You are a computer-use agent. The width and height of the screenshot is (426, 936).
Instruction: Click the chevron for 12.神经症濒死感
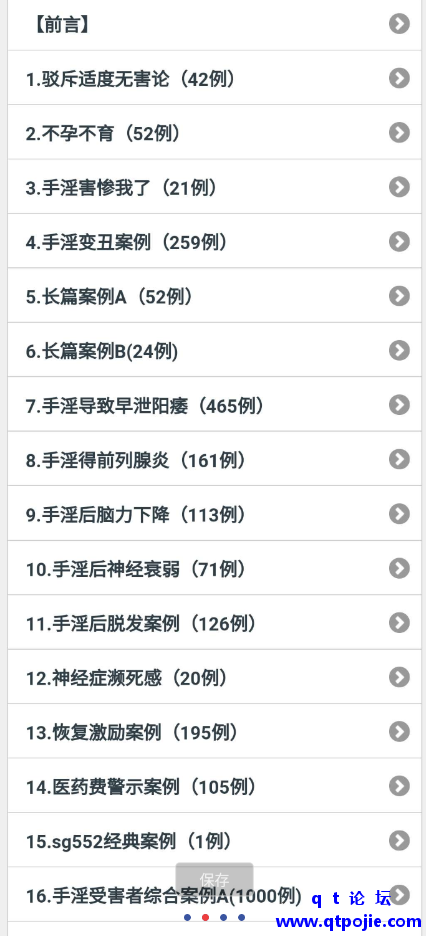tap(399, 678)
